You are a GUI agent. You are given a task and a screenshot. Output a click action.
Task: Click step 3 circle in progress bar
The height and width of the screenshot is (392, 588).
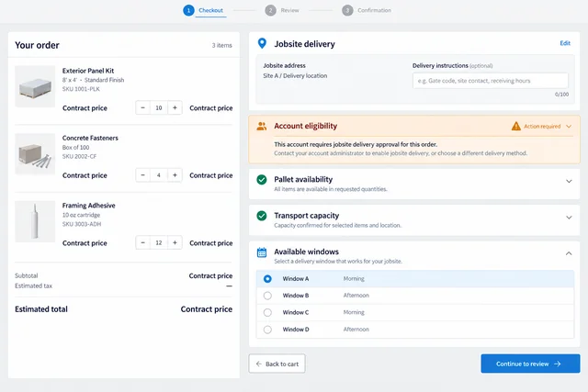click(347, 10)
